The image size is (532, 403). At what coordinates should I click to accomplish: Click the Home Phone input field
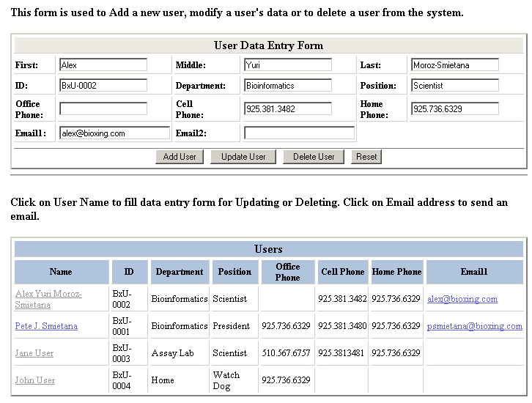coord(454,109)
